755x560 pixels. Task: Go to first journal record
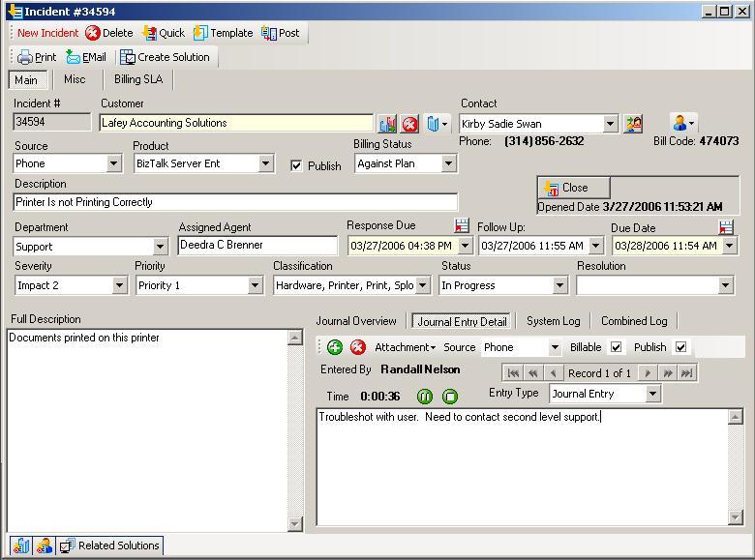tap(513, 373)
